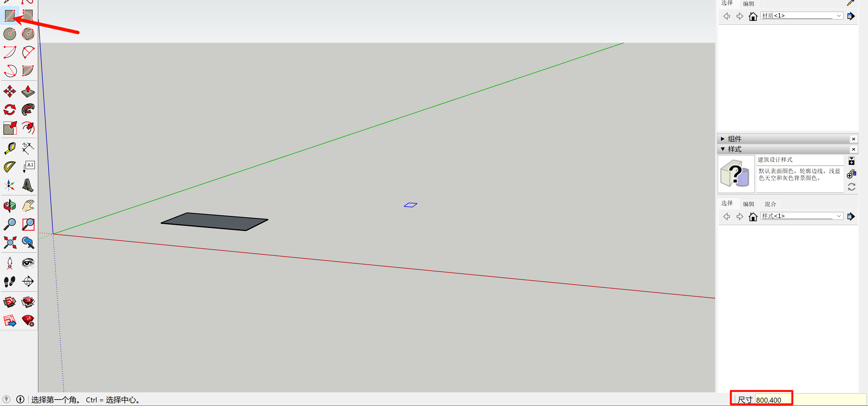Viewport: 868px width, 406px height.
Task: Click the style preview thumbnail
Action: tap(736, 174)
